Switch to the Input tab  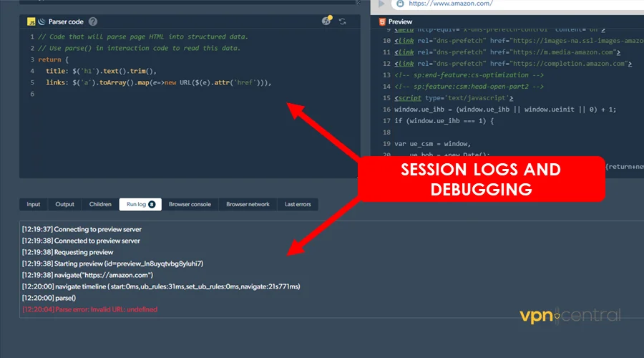tap(34, 204)
